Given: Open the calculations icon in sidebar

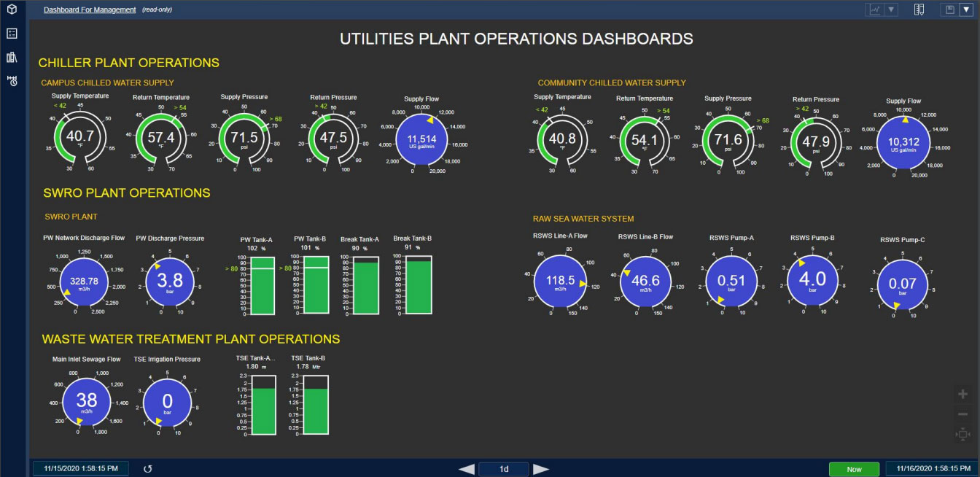Looking at the screenshot, I should [12, 34].
